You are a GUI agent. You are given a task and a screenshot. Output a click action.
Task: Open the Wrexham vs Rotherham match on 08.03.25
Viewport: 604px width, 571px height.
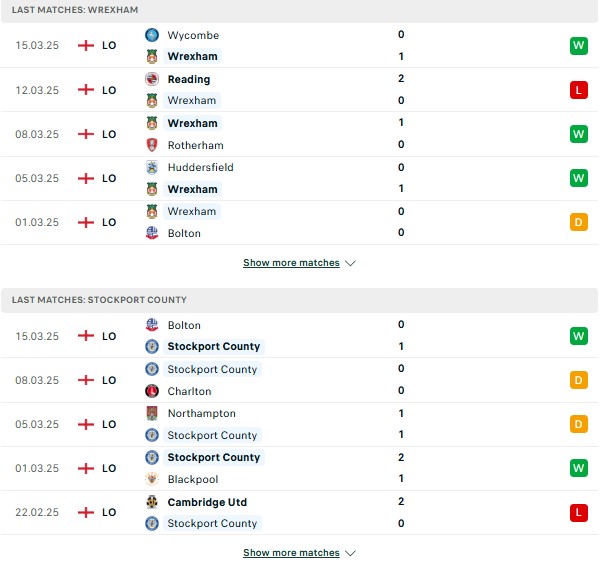tap(299, 134)
